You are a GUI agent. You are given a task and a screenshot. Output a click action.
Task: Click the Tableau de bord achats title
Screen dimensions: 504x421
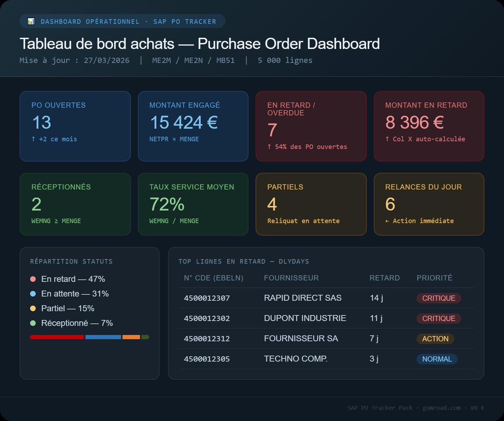[200, 44]
